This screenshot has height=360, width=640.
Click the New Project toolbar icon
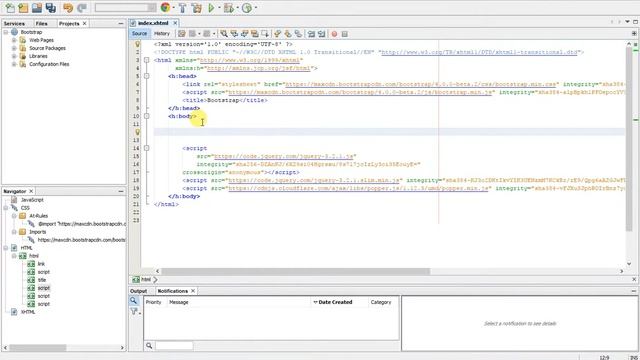(23, 7)
